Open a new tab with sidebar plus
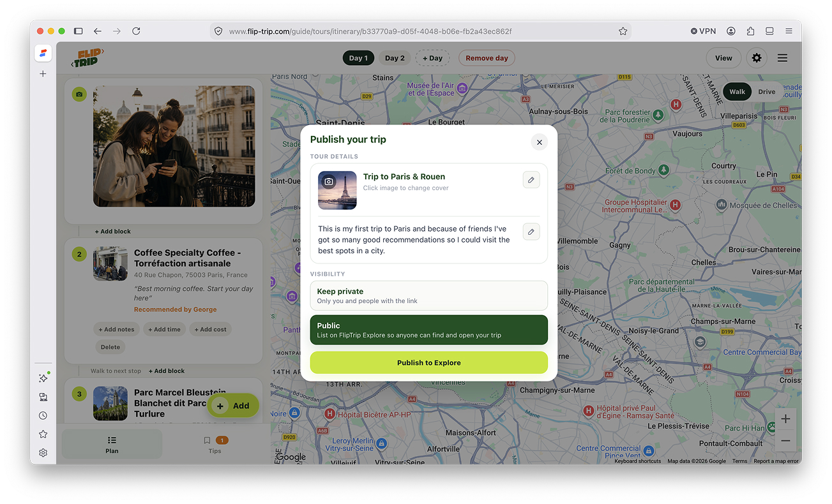The height and width of the screenshot is (504, 832). coord(43,73)
